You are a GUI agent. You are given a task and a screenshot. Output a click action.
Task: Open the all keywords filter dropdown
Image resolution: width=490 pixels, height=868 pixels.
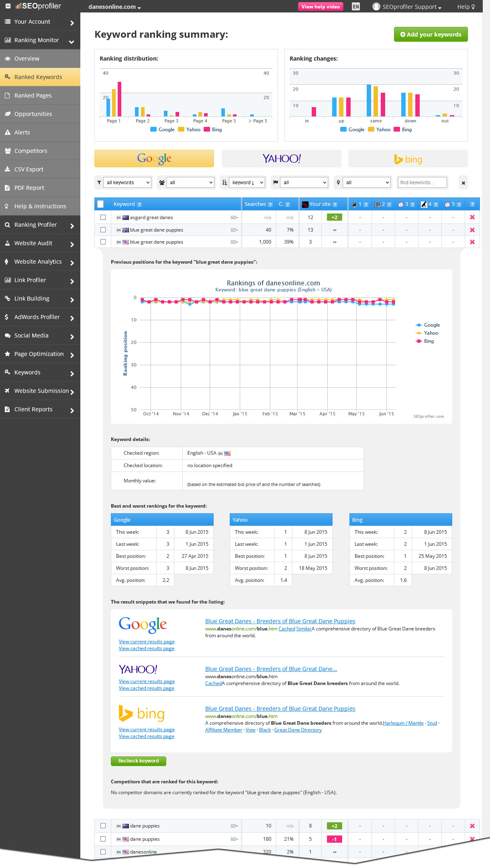click(x=127, y=183)
